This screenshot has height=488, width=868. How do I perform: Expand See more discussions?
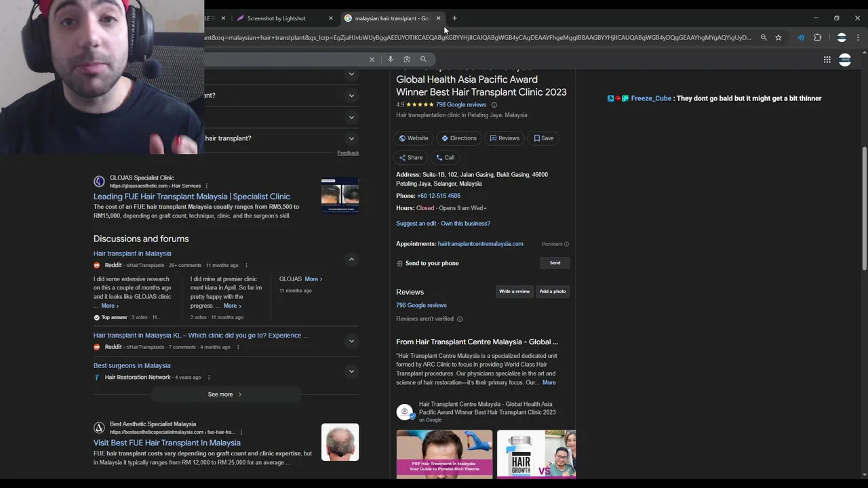tap(224, 394)
